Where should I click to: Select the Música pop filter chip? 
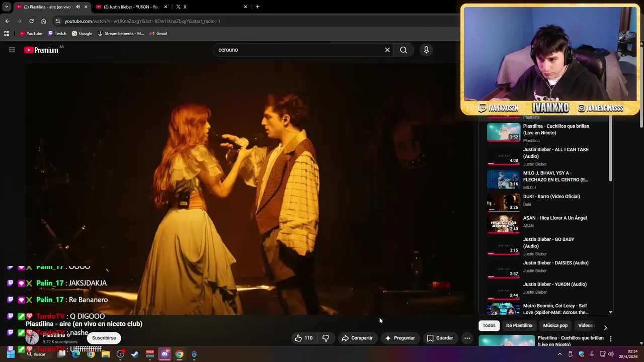[x=555, y=325]
